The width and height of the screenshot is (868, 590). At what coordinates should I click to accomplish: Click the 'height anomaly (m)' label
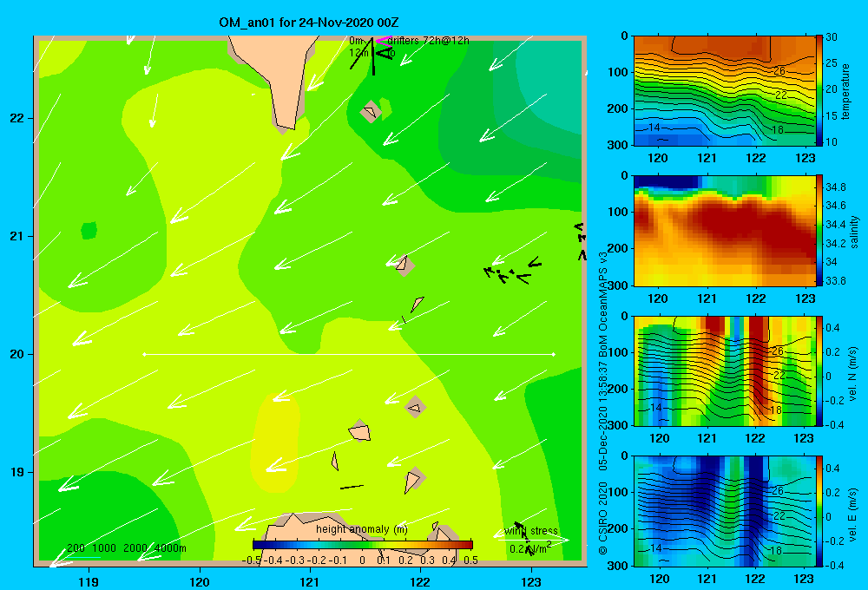coord(362,529)
